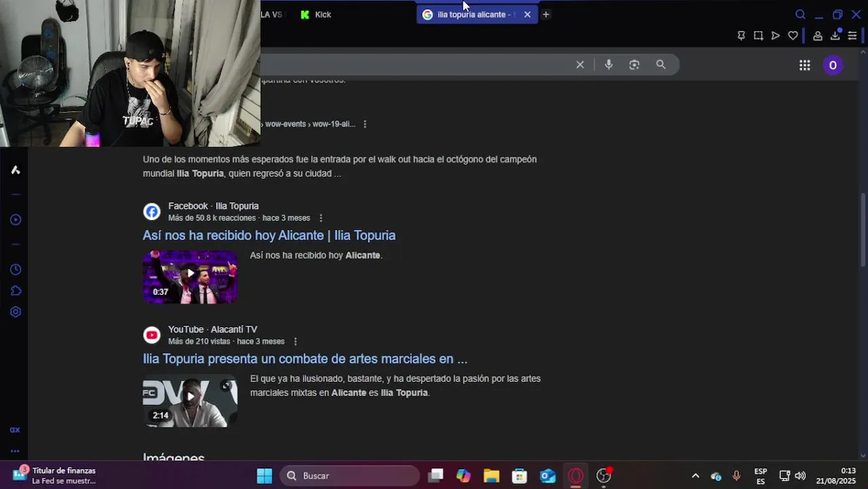Open the ESP language input indicator
The height and width of the screenshot is (489, 868).
click(761, 476)
